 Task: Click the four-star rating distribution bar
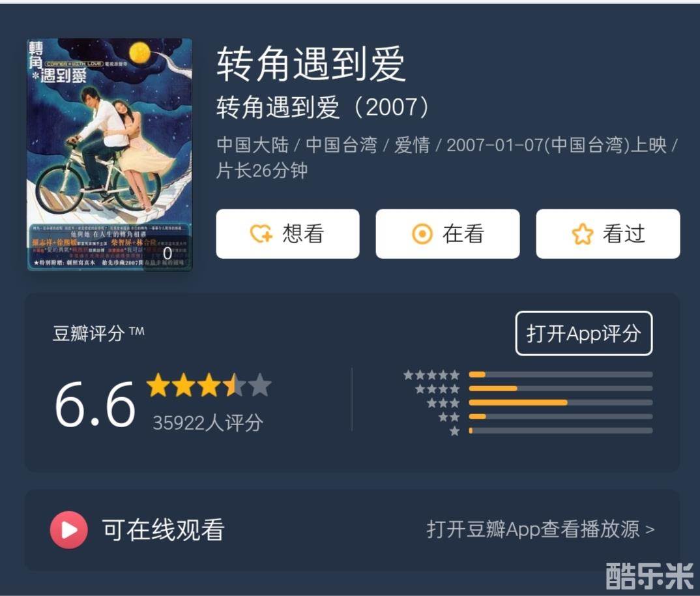pos(561,389)
